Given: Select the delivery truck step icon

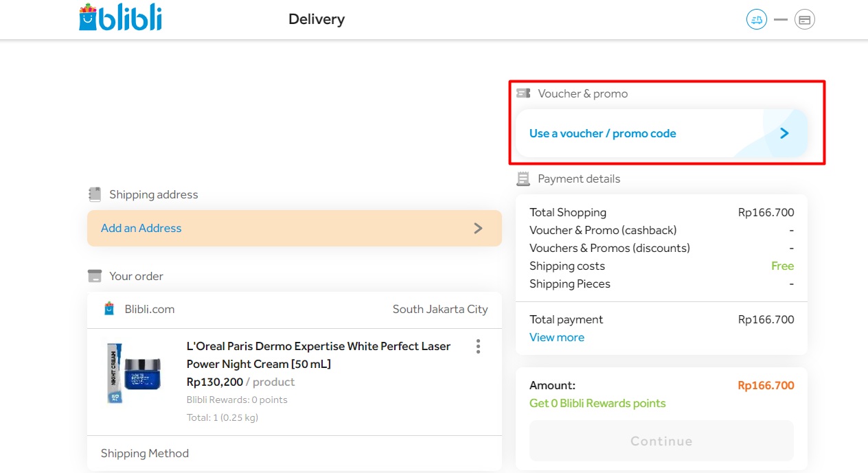Looking at the screenshot, I should pyautogui.click(x=756, y=19).
